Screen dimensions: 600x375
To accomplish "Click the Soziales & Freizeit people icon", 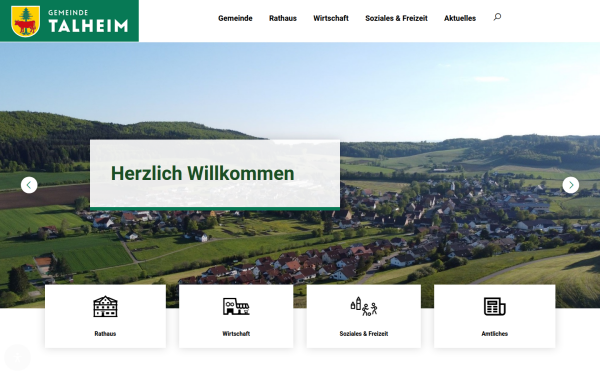I will point(364,307).
